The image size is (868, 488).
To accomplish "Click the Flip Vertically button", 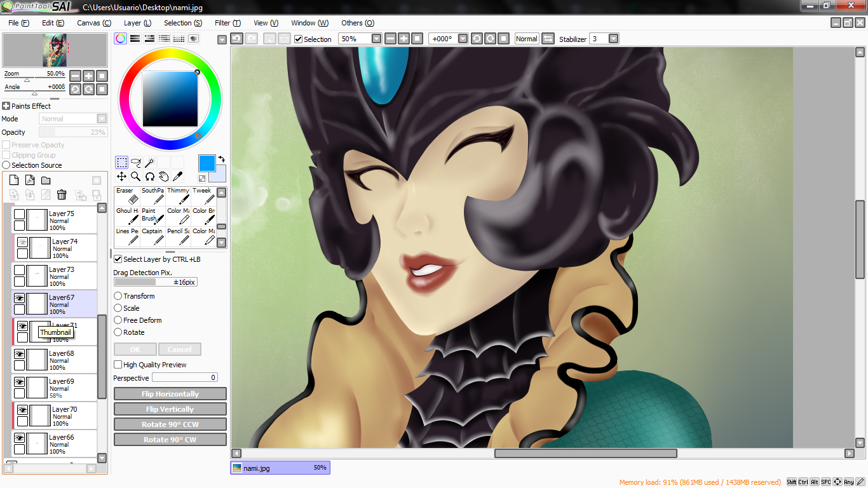I will pos(170,409).
